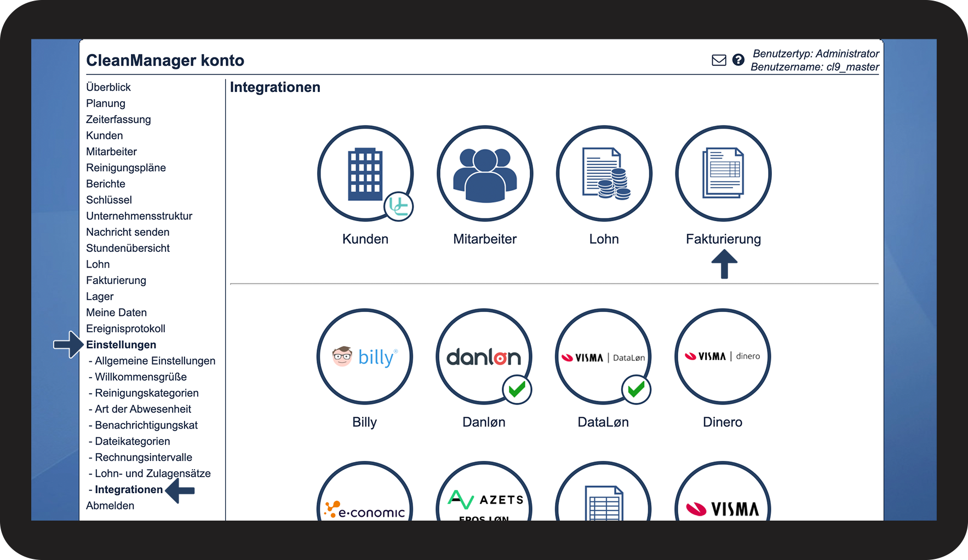Go to Überblick in the sidebar
This screenshot has width=968, height=560.
click(x=108, y=87)
